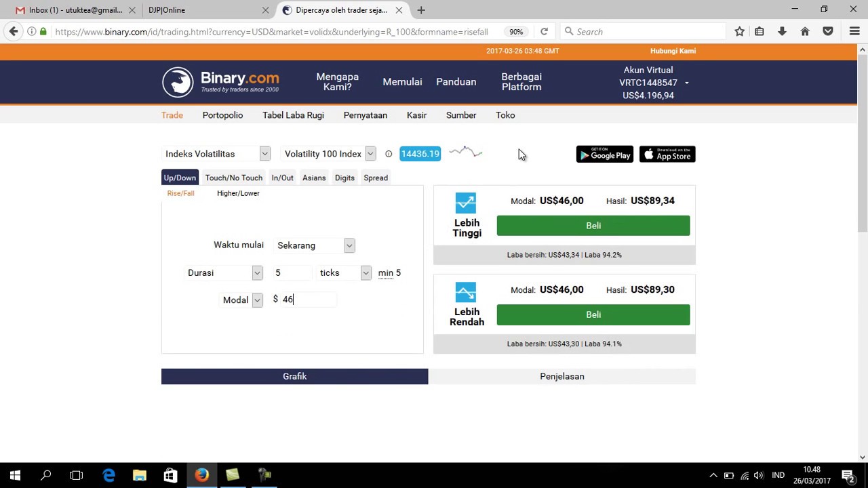Open the Action Center notification icon
The width and height of the screenshot is (868, 488).
pyautogui.click(x=848, y=475)
